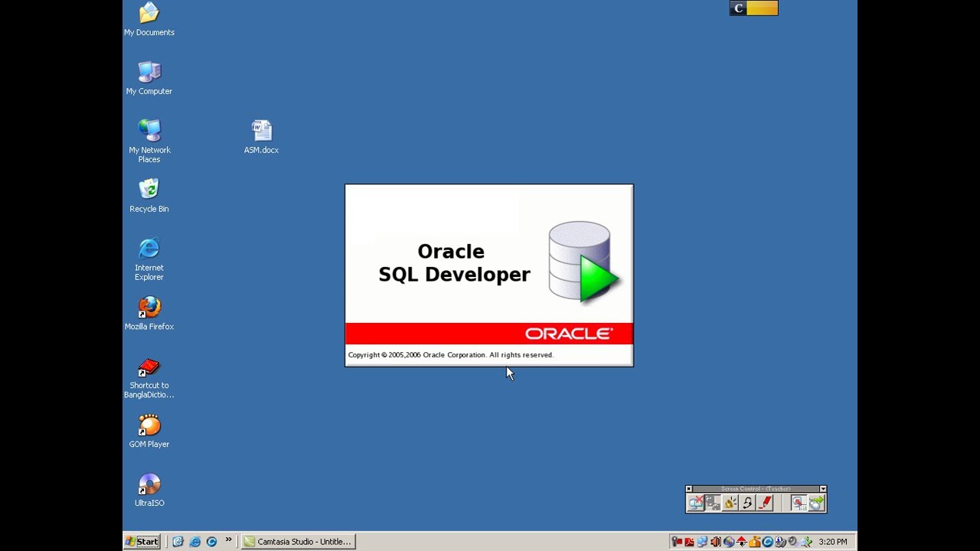Open the volume speaker tray icon
980x551 pixels.
click(716, 542)
